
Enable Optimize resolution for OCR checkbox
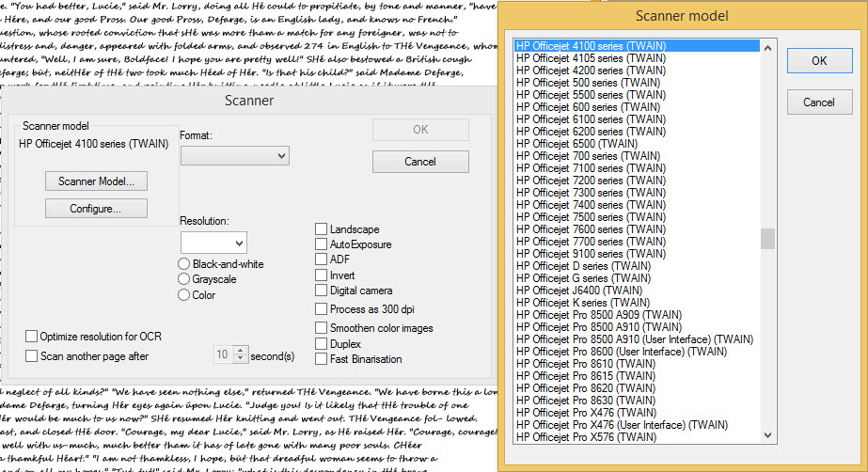[32, 337]
